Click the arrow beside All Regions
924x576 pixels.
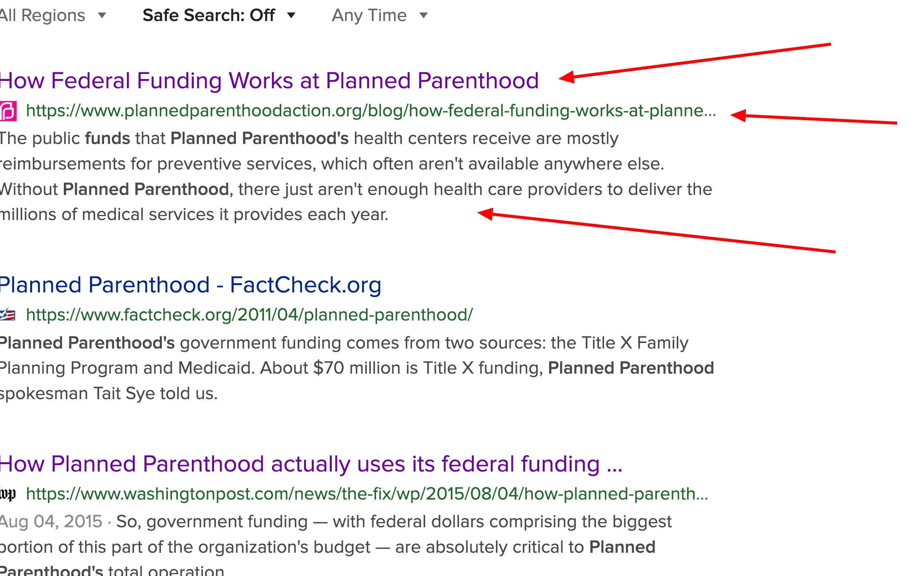(101, 16)
